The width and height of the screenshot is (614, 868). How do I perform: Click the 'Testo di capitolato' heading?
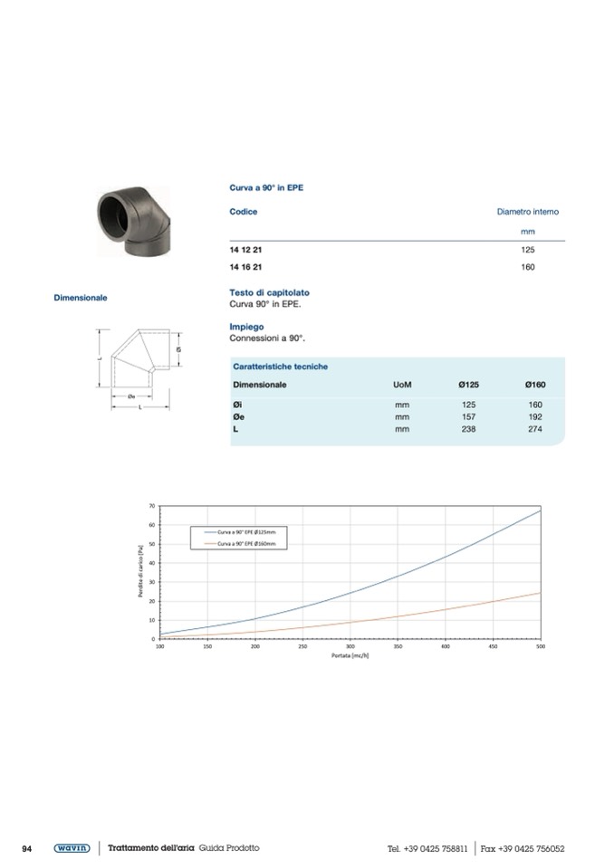269,293
